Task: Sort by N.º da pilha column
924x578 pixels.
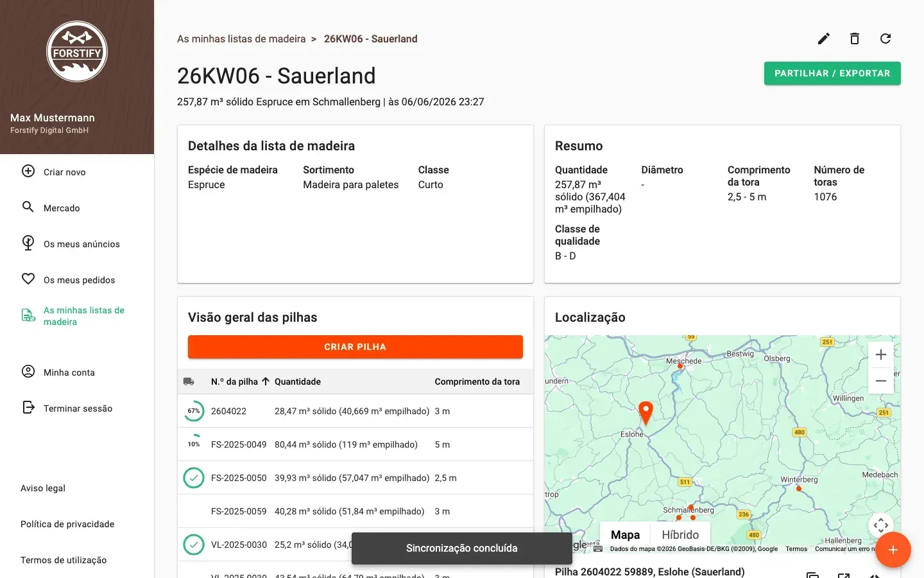Action: coord(240,381)
